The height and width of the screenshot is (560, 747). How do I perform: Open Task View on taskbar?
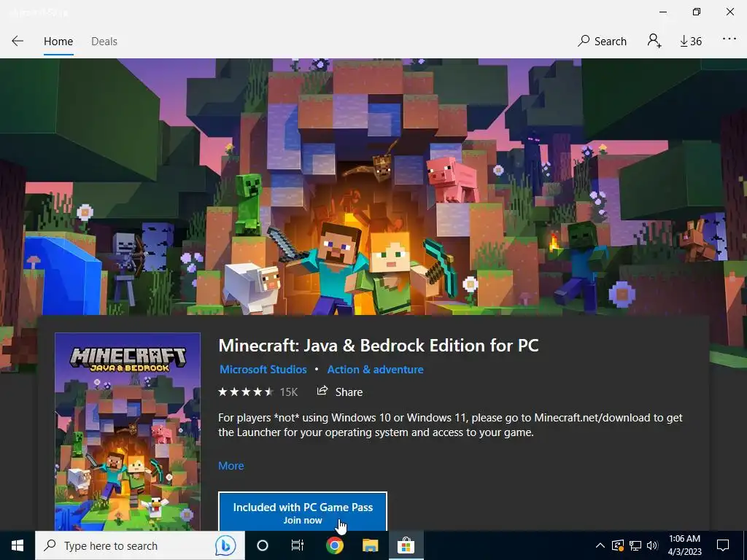(x=298, y=545)
